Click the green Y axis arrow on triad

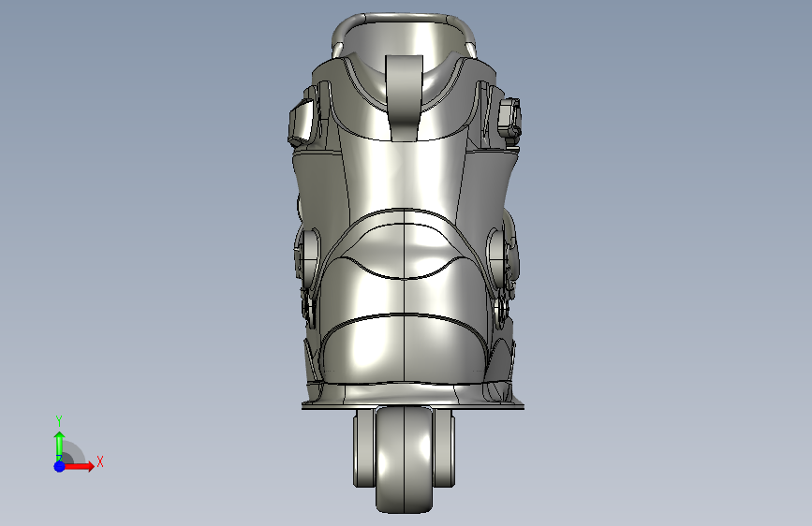(59, 446)
